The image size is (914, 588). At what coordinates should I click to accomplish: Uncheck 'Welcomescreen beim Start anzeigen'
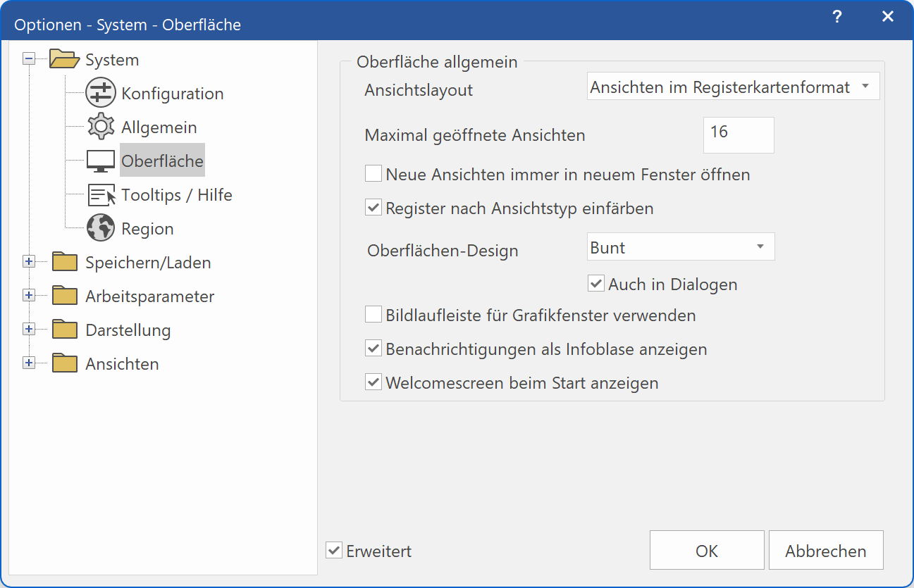[373, 382]
